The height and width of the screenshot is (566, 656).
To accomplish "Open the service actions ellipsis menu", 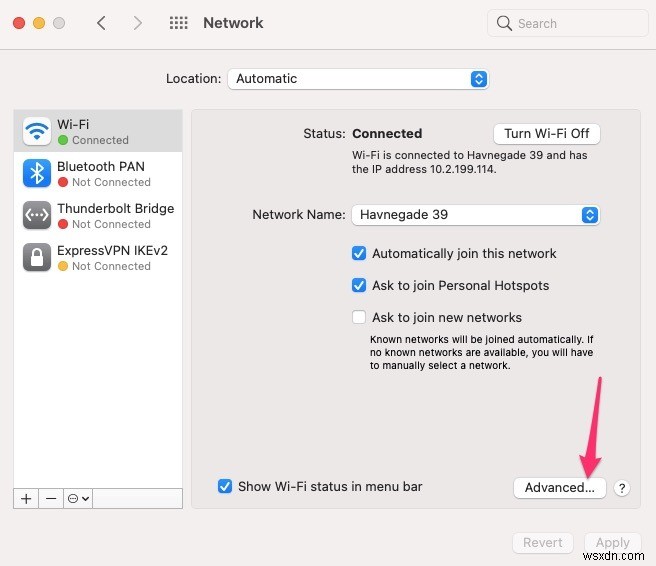I will point(78,499).
